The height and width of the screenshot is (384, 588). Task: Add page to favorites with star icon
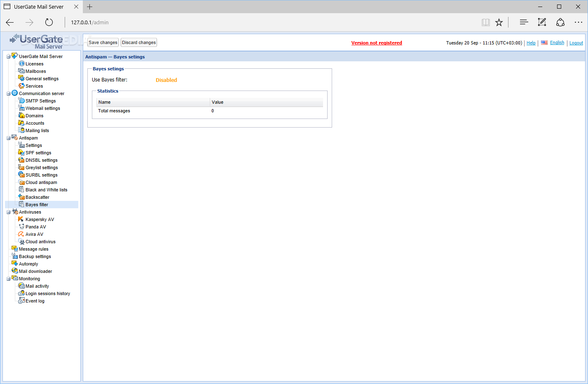499,22
